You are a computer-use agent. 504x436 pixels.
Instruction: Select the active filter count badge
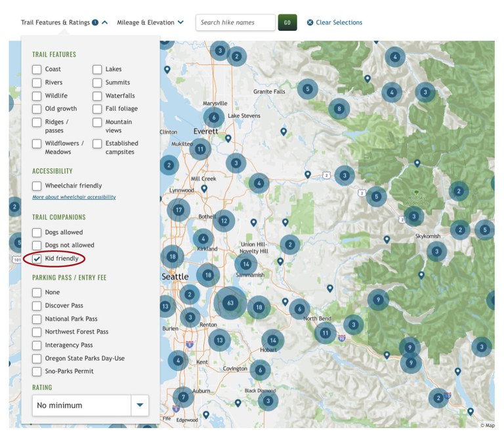(x=94, y=22)
